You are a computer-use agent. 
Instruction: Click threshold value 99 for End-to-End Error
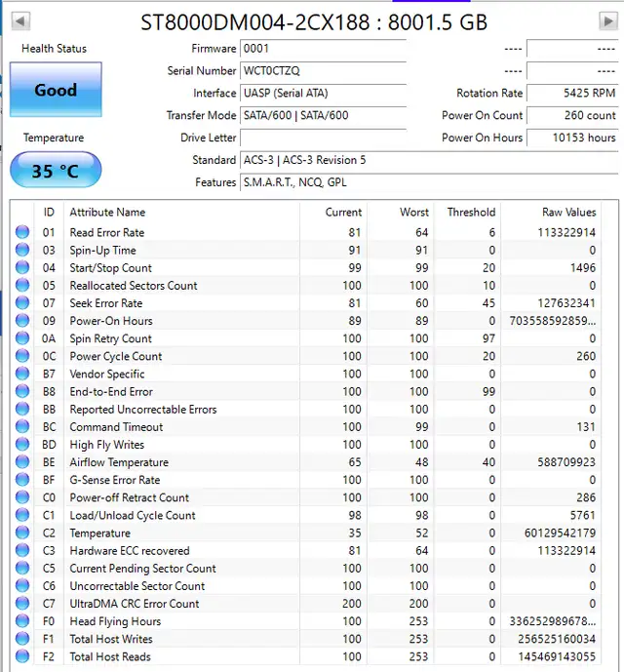[488, 392]
